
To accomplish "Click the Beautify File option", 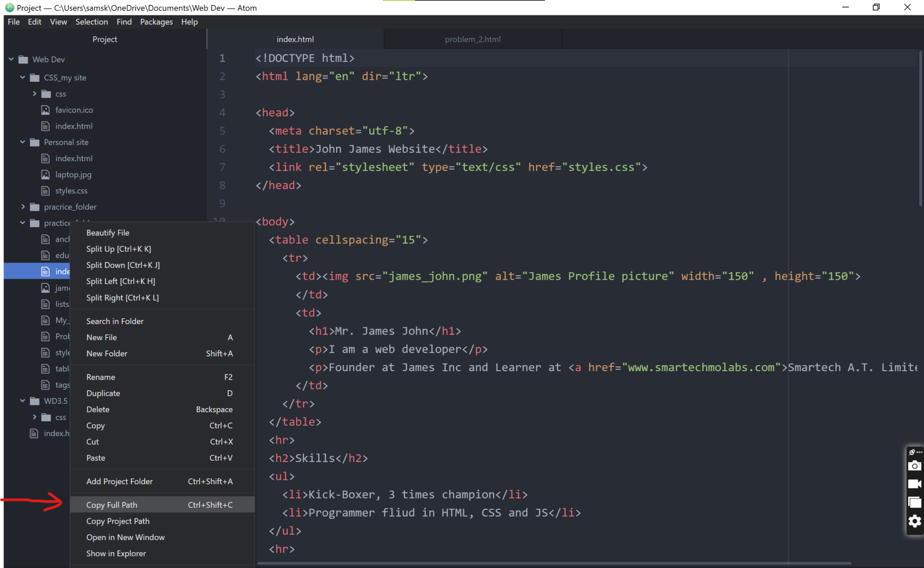I will pos(108,232).
